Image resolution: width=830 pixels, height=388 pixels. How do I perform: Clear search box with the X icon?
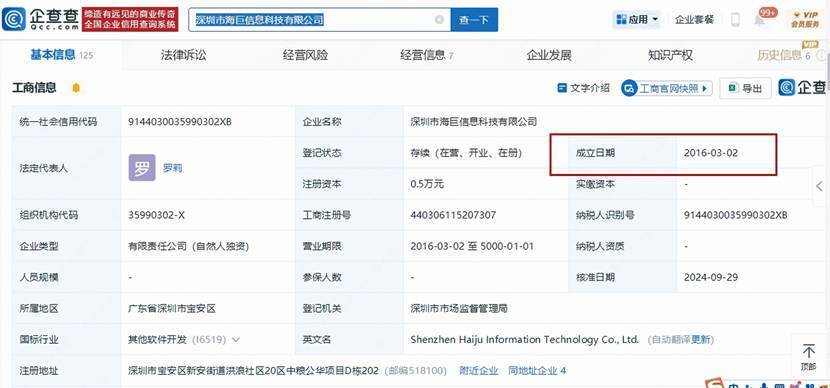[439, 20]
